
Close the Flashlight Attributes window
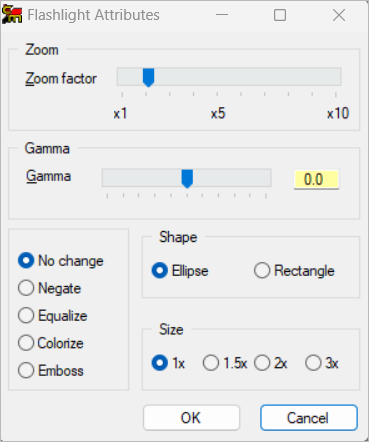(x=339, y=15)
